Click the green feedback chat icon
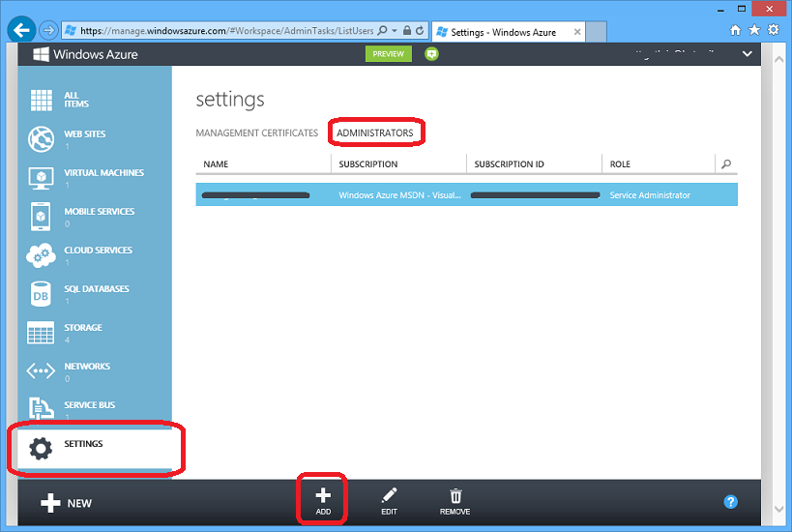Viewport: 792px width, 532px height. coord(431,53)
